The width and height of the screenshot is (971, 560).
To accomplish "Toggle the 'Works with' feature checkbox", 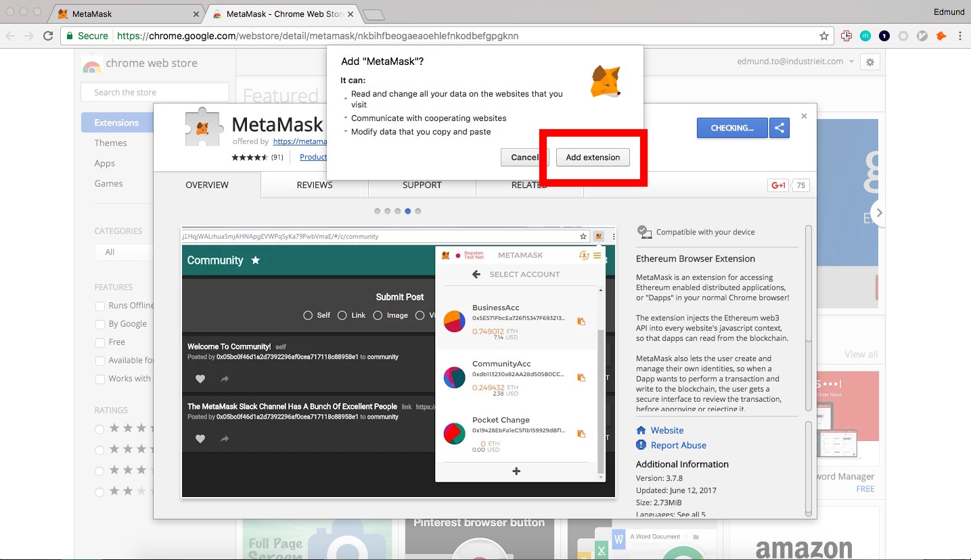I will (x=100, y=379).
